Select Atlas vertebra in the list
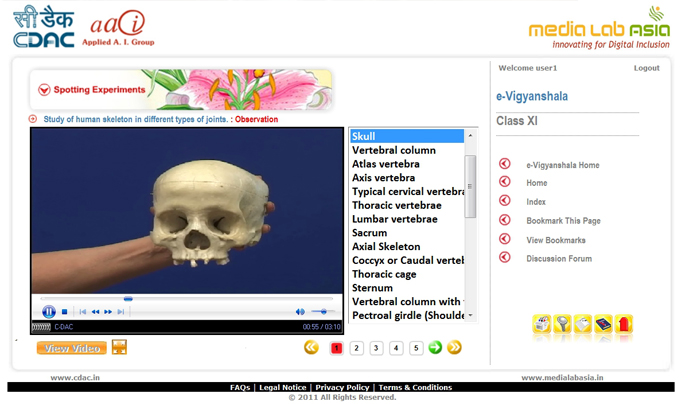 (386, 164)
